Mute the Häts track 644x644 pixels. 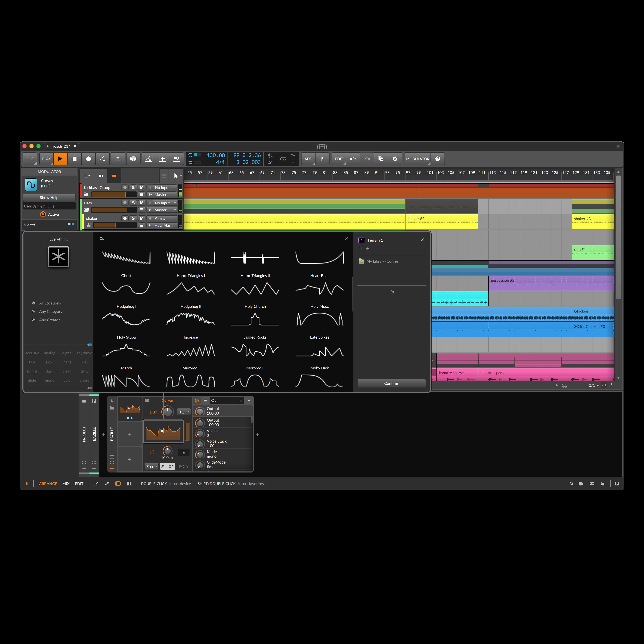tap(142, 203)
